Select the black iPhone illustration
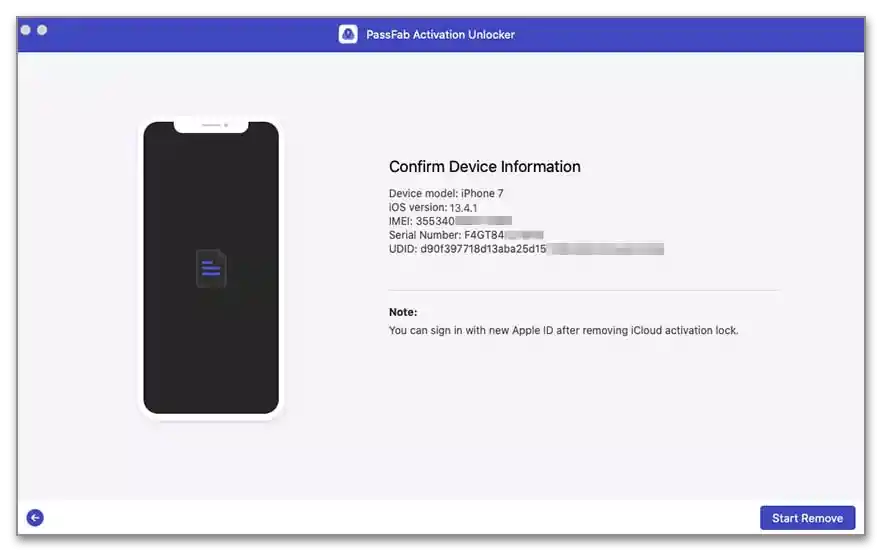The image size is (882, 552). click(211, 268)
